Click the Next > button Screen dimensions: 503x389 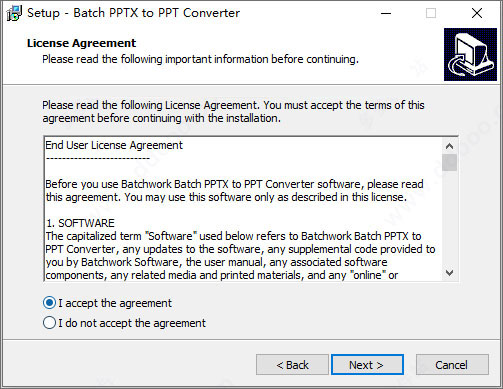click(x=367, y=365)
